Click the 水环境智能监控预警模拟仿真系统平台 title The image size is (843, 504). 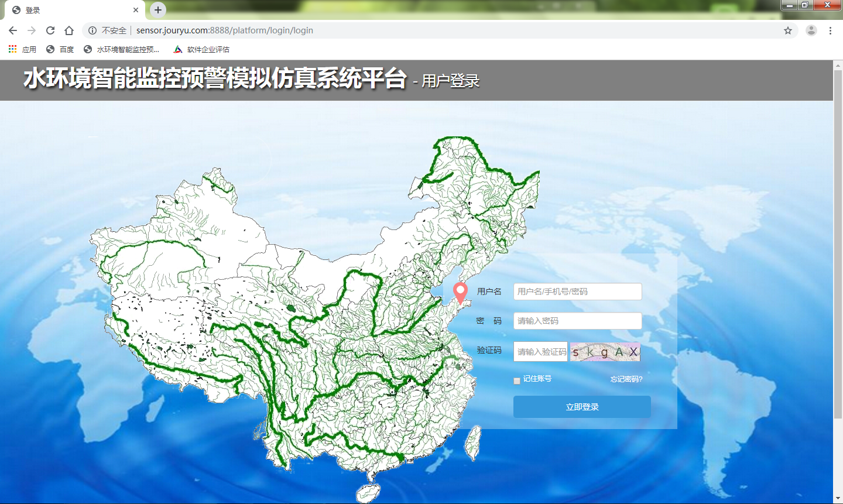pos(215,78)
